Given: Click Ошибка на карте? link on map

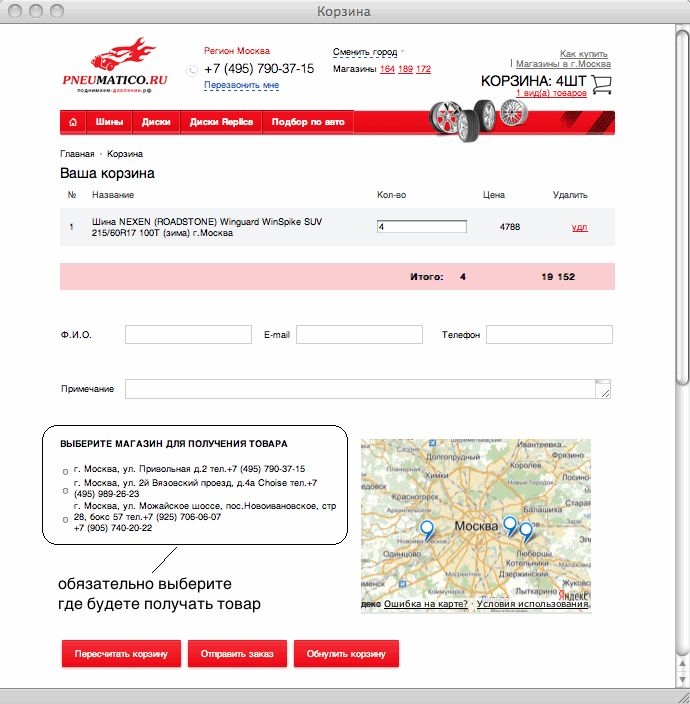Looking at the screenshot, I should point(426,604).
